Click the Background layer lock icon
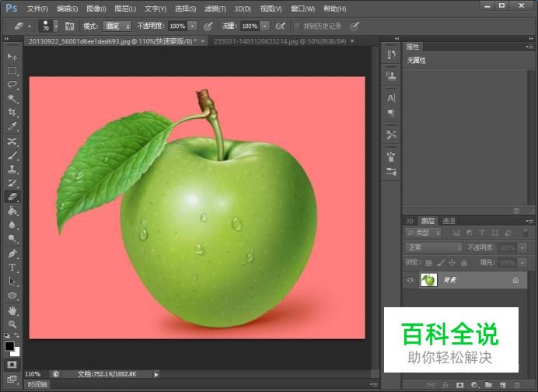 (x=515, y=280)
